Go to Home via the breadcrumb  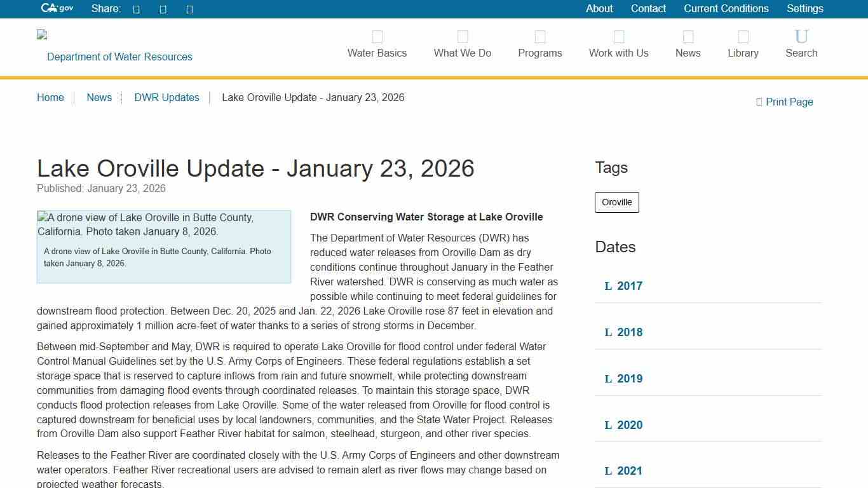tap(50, 97)
